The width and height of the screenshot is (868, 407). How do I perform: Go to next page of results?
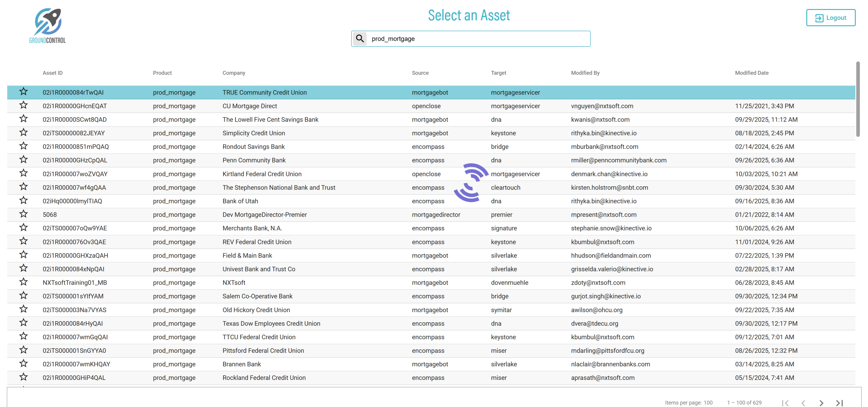[821, 402]
